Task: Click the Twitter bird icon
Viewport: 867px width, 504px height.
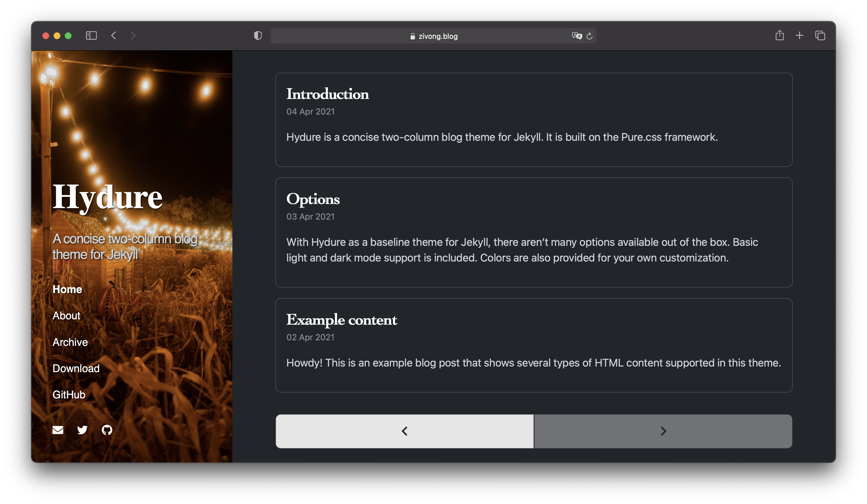Action: (x=82, y=430)
